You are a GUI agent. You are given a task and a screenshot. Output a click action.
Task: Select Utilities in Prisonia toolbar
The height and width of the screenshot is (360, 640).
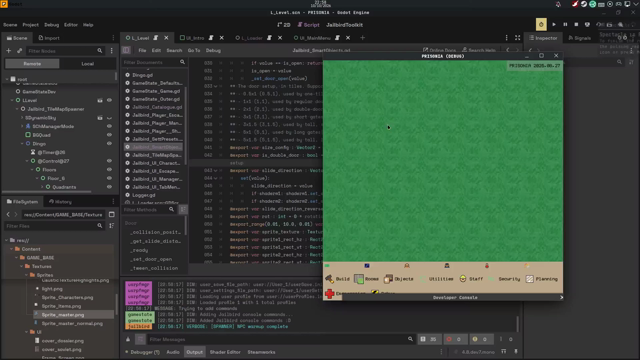(x=437, y=279)
